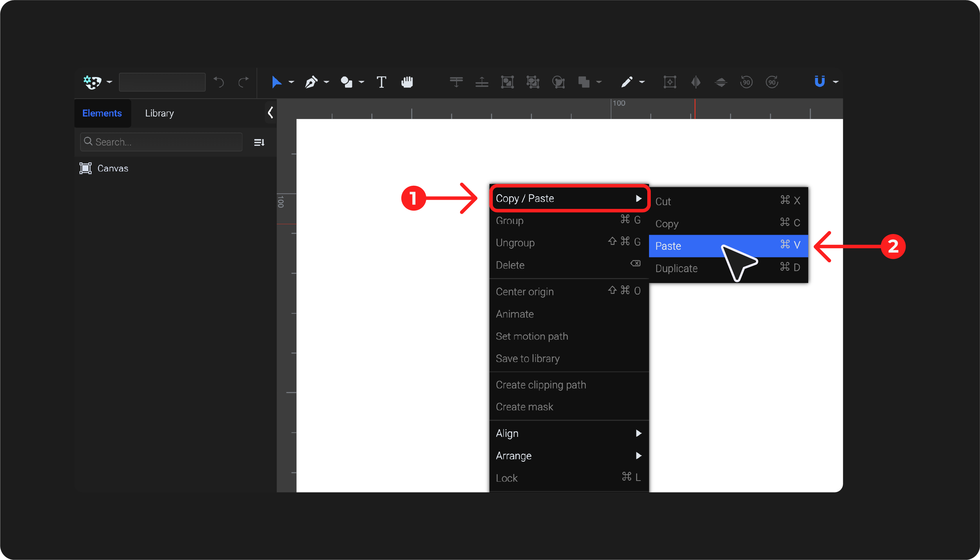Click the Undo arrow icon
980x560 pixels.
click(x=219, y=82)
